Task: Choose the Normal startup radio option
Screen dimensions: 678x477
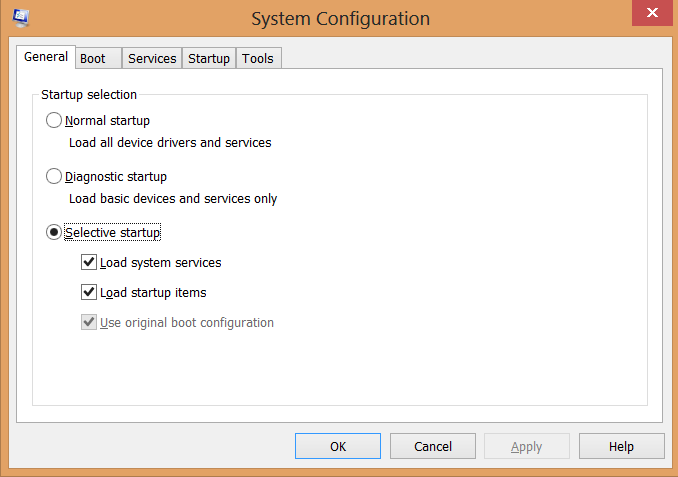Action: 54,121
